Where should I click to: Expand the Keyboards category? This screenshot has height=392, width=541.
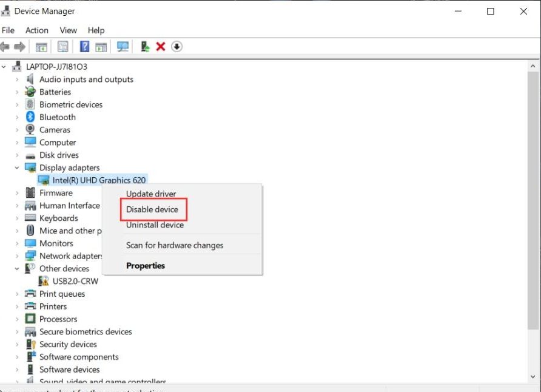[17, 218]
